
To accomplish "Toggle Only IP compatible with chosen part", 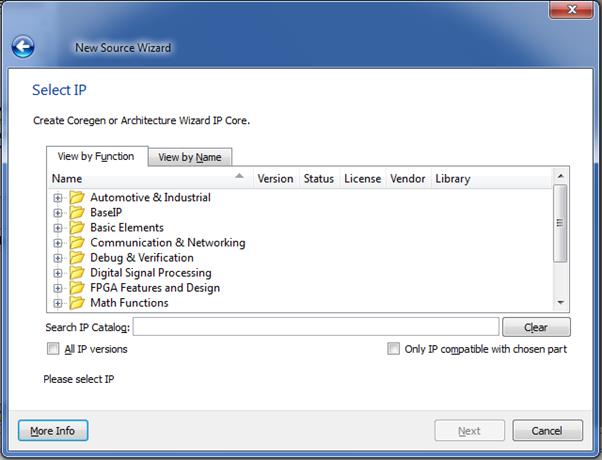I will [394, 349].
